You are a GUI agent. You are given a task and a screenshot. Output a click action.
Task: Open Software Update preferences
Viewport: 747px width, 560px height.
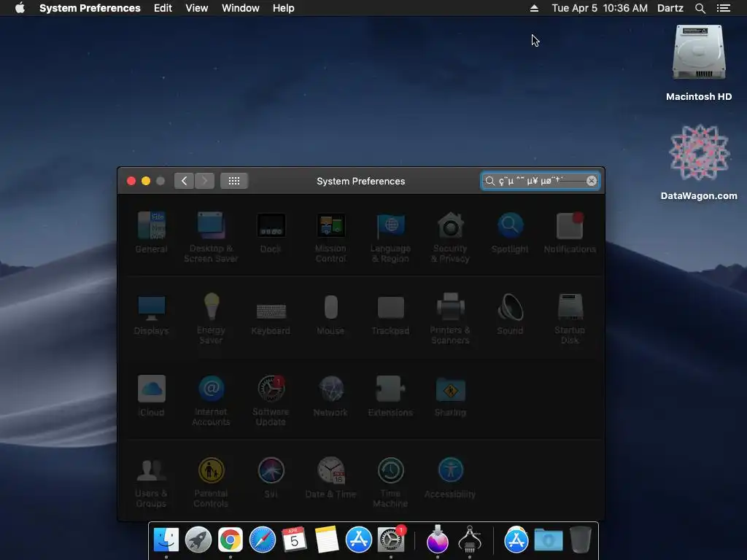pos(271,400)
